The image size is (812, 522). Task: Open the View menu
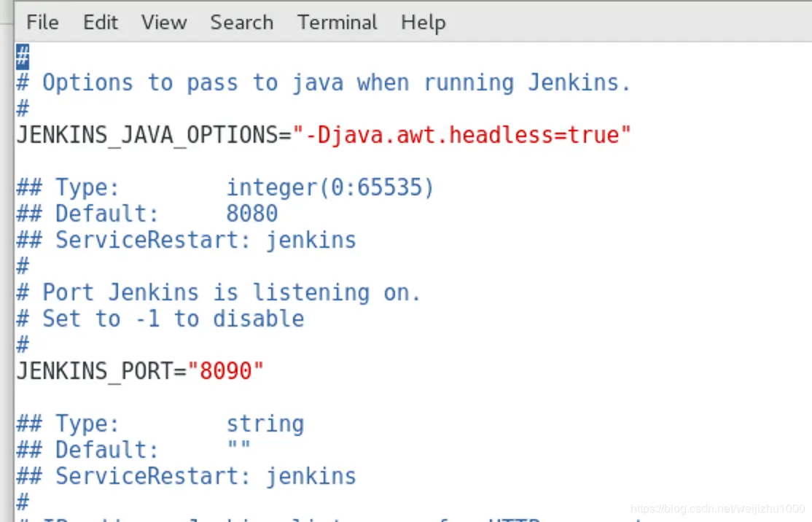pos(164,23)
